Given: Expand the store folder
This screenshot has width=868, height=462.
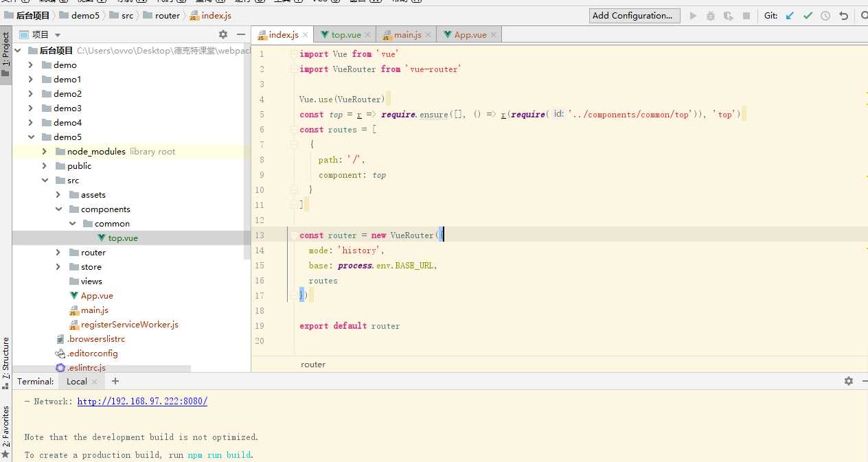Looking at the screenshot, I should (58, 267).
